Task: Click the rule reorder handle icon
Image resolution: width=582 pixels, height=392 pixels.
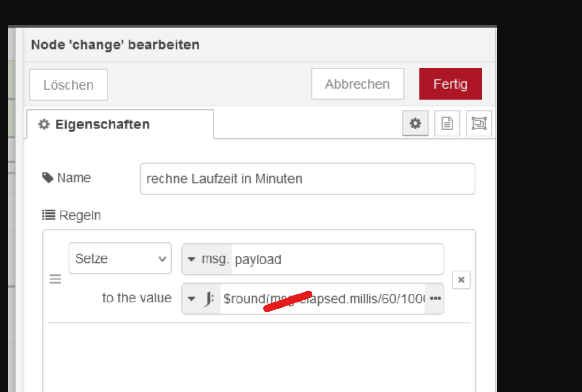Action: [55, 279]
